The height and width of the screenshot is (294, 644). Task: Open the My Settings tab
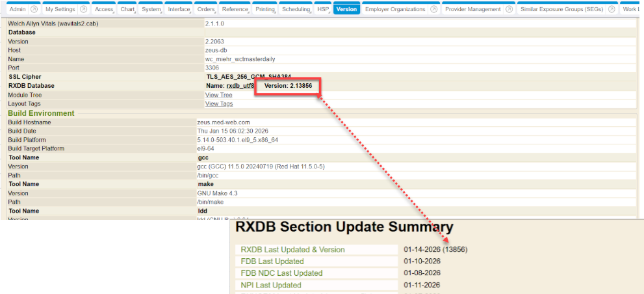(x=60, y=9)
